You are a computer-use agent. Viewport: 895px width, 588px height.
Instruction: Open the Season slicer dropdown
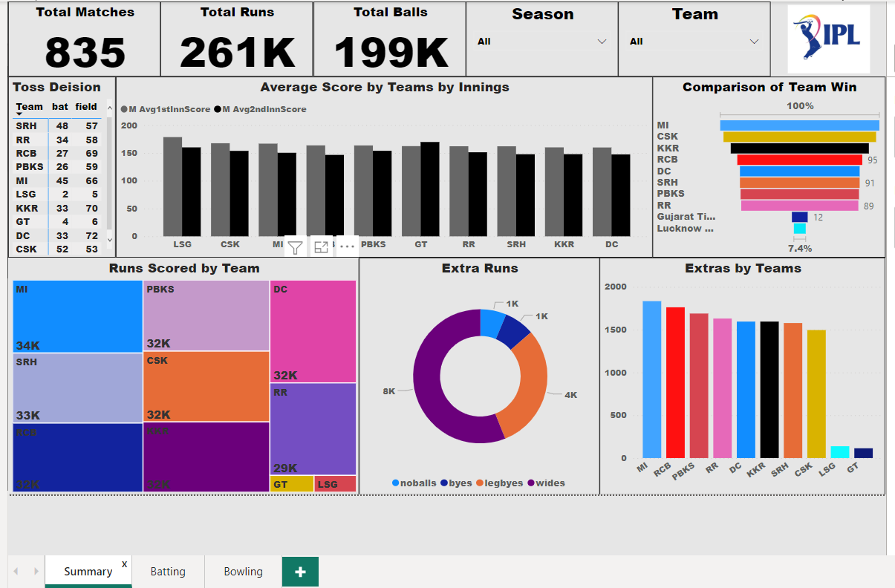tap(602, 42)
